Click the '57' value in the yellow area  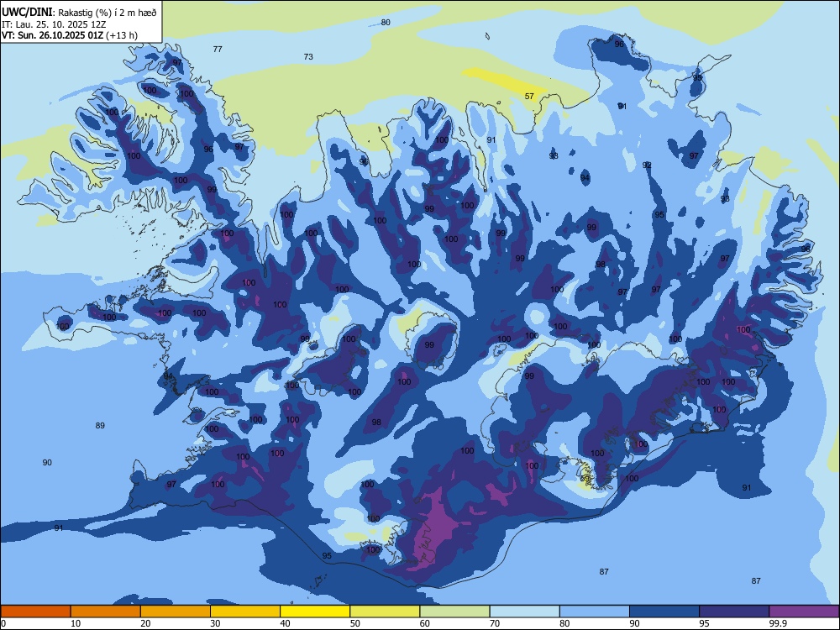point(529,97)
